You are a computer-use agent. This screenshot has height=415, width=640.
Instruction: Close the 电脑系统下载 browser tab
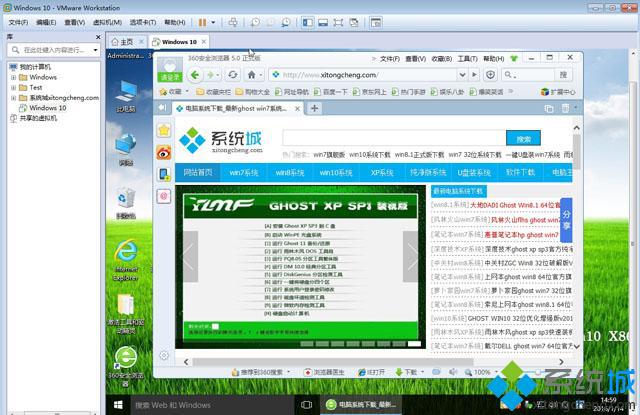tap(298, 109)
